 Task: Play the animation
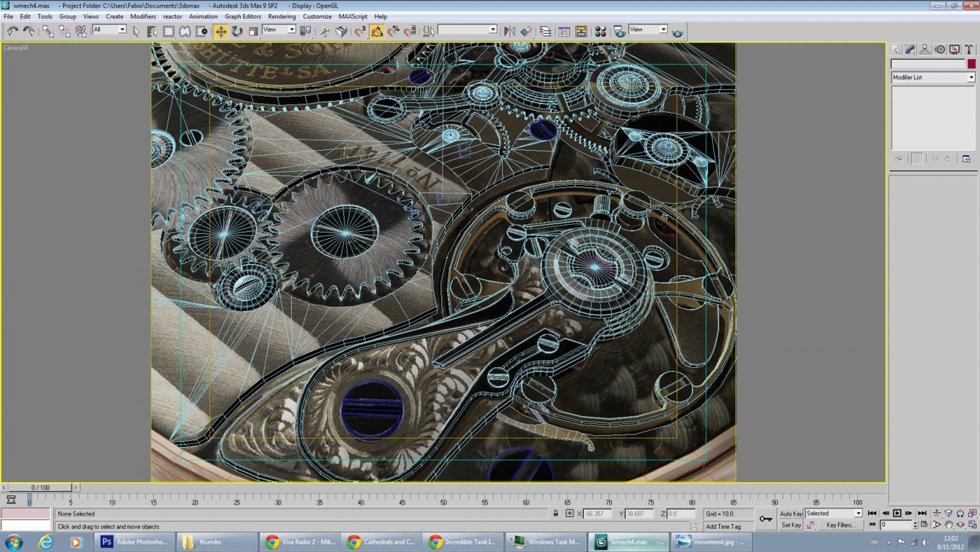897,513
